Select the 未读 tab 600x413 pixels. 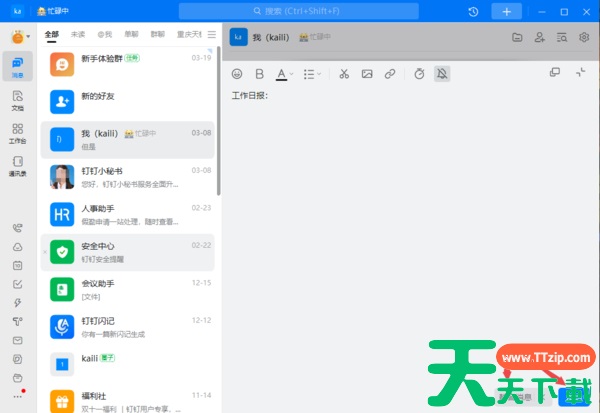(78, 34)
